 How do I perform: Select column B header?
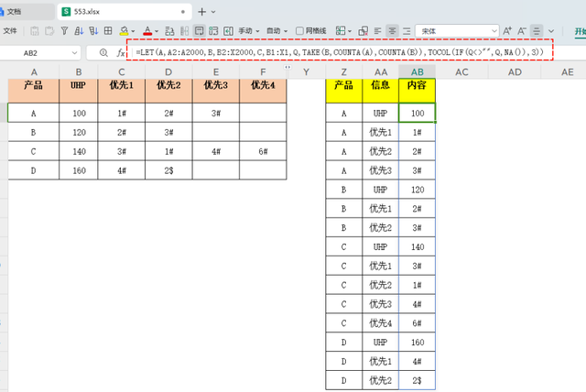click(x=79, y=72)
